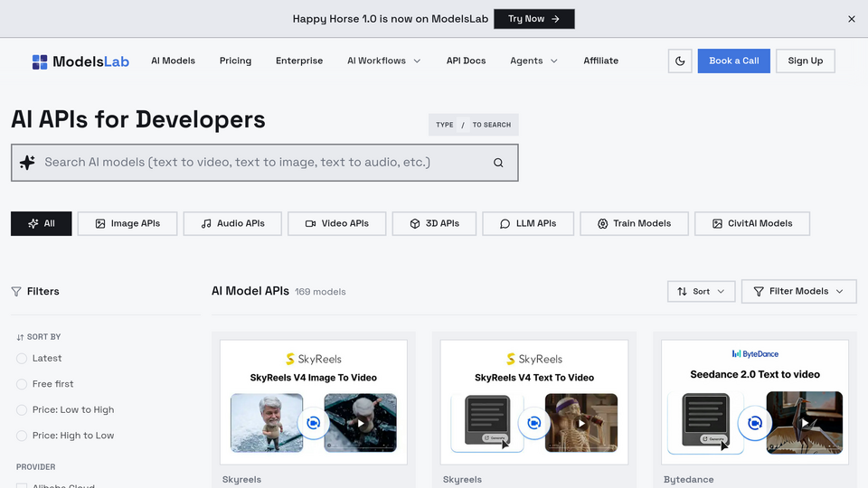Switch to Video APIs tab
Image resolution: width=868 pixels, height=488 pixels.
336,223
